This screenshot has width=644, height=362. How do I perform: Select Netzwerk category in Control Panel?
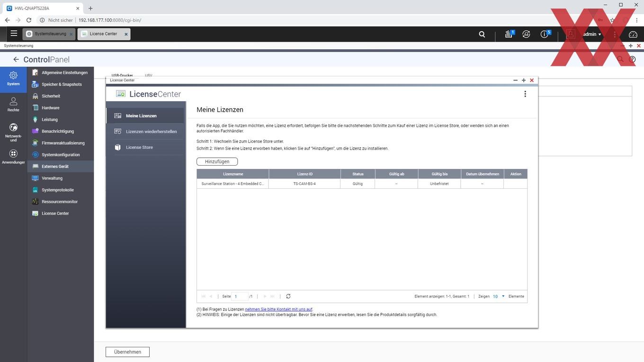(13, 132)
